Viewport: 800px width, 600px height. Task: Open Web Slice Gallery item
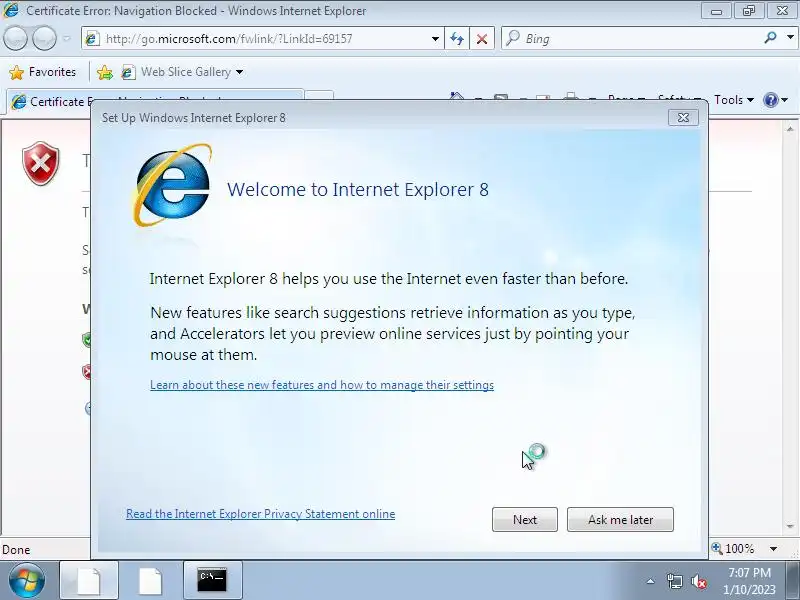[x=182, y=72]
